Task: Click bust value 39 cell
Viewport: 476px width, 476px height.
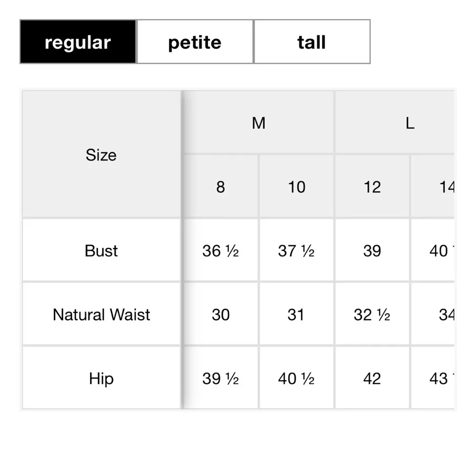Action: [372, 250]
